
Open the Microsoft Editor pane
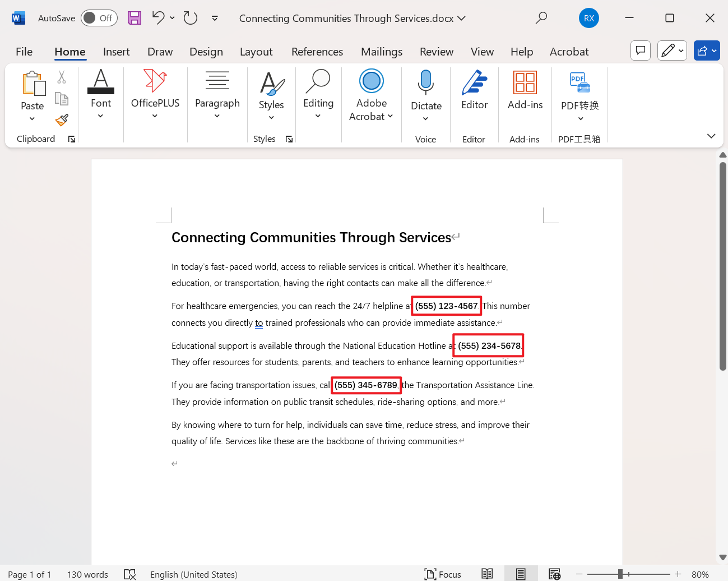474,94
